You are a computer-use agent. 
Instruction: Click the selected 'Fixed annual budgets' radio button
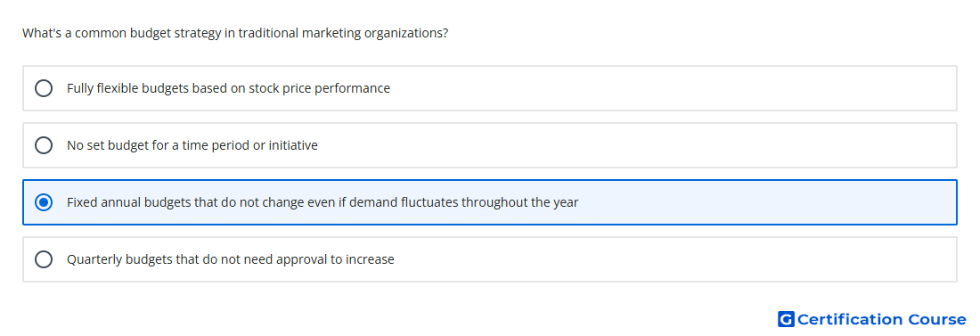(x=44, y=202)
